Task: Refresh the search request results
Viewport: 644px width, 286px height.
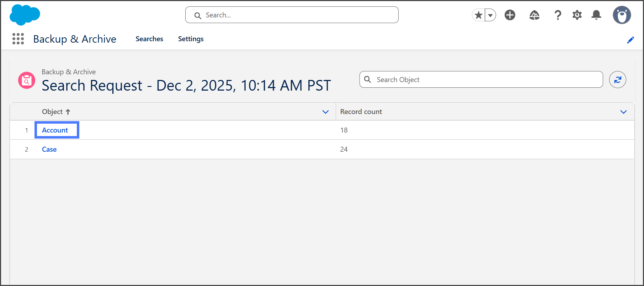Action: click(618, 80)
